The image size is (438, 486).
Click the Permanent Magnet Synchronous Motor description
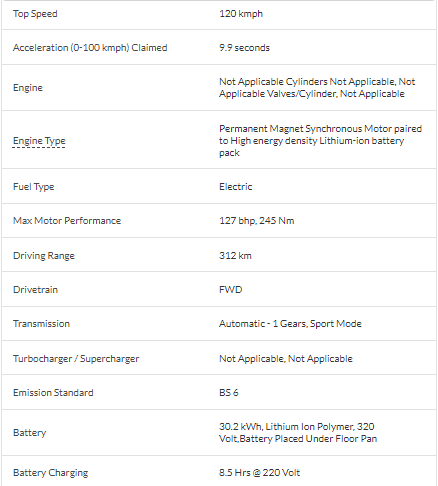point(320,141)
